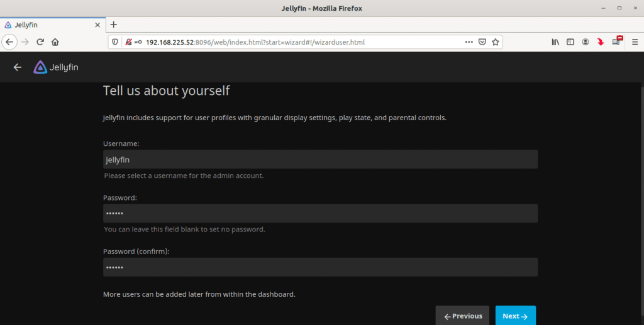The height and width of the screenshot is (325, 644).
Task: Toggle the Firefox sidebar view
Action: coord(570,42)
